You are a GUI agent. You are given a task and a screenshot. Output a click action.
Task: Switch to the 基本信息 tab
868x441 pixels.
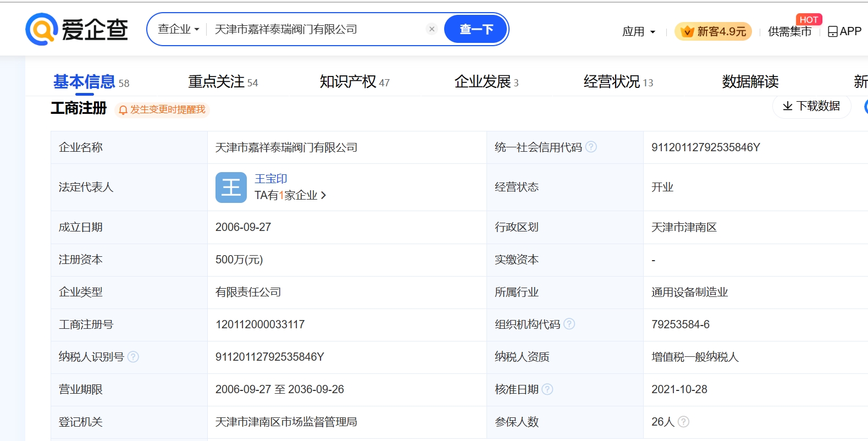[x=91, y=82]
